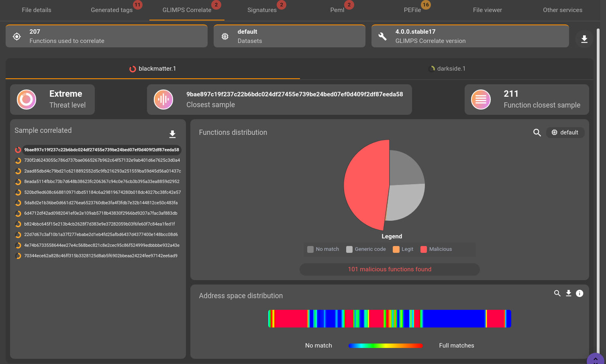Click the target icon beside 207 functions

(x=16, y=37)
